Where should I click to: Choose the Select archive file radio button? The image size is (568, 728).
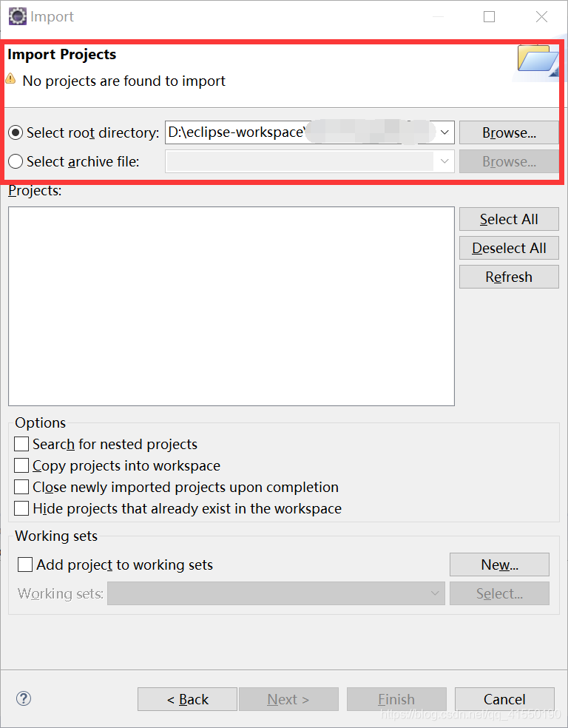pos(16,161)
